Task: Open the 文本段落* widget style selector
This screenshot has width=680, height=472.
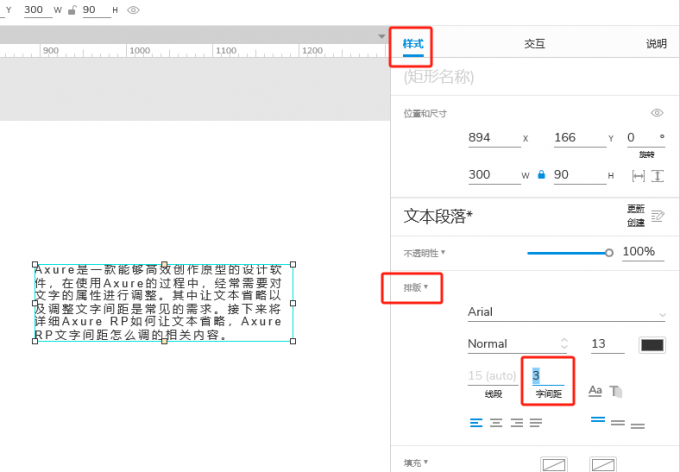Action: pyautogui.click(x=438, y=216)
